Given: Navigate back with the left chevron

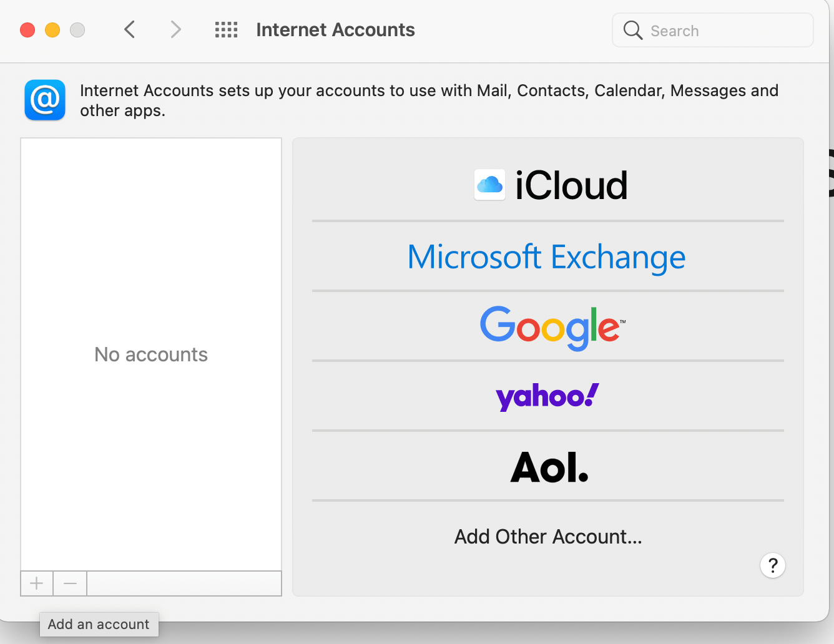Looking at the screenshot, I should point(129,29).
